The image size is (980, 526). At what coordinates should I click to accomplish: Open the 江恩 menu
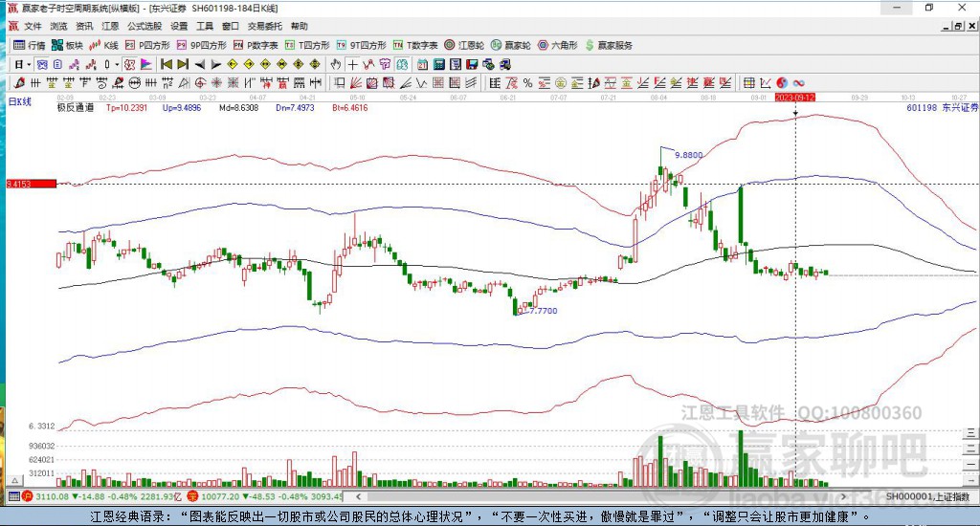click(x=110, y=26)
